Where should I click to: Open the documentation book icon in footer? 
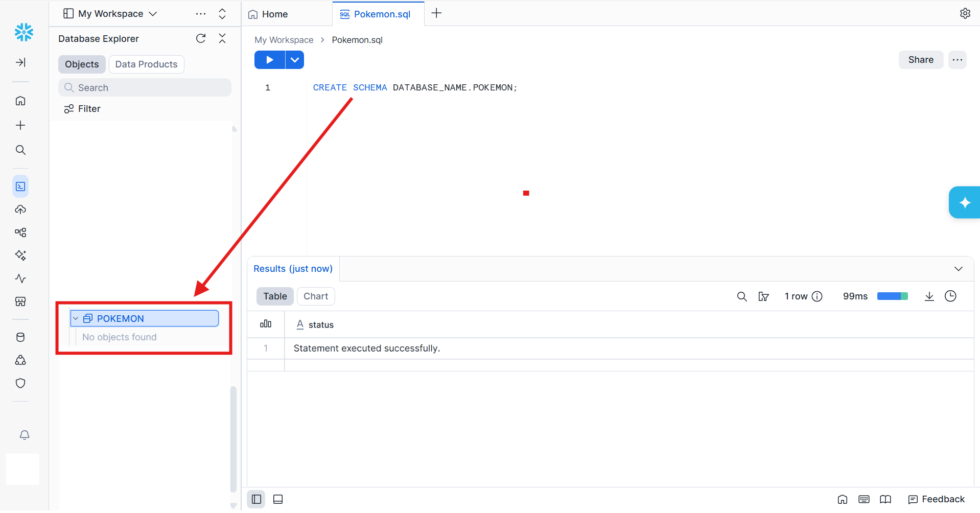pos(885,499)
